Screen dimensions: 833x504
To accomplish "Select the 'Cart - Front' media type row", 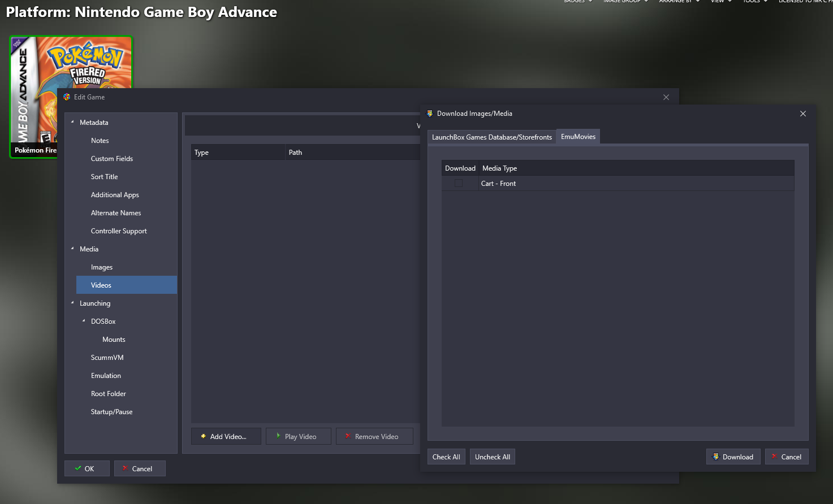I will click(x=618, y=184).
